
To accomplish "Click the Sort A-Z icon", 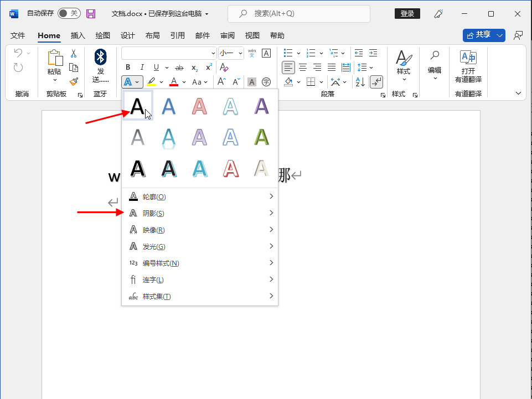I will [360, 82].
